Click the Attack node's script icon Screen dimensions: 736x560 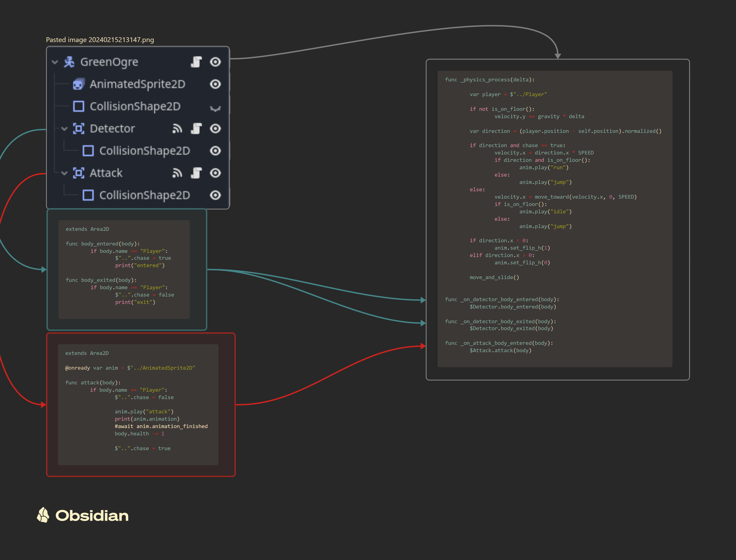click(196, 173)
